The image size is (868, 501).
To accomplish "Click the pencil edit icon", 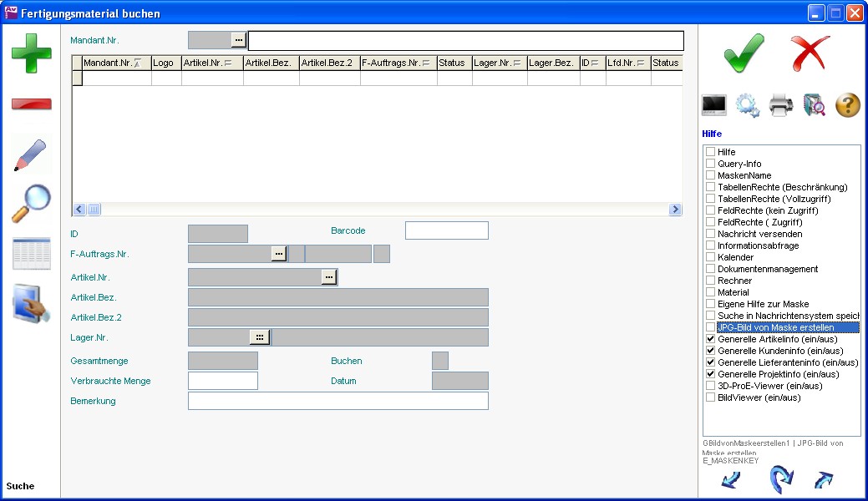I will coord(31,154).
